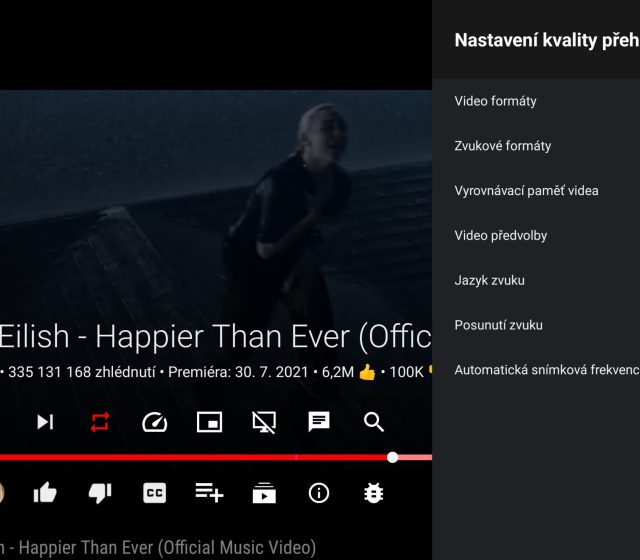The width and height of the screenshot is (640, 560).
Task: Click the bug debug info icon
Action: [x=374, y=492]
